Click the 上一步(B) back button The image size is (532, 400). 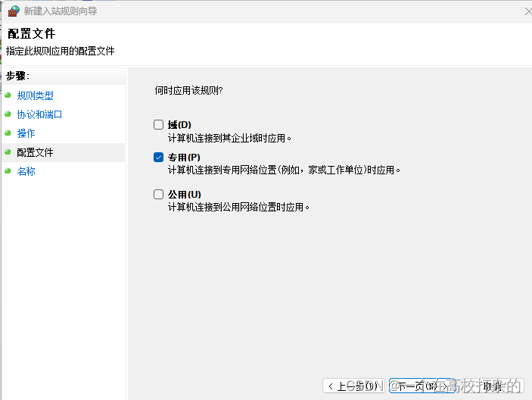(353, 386)
